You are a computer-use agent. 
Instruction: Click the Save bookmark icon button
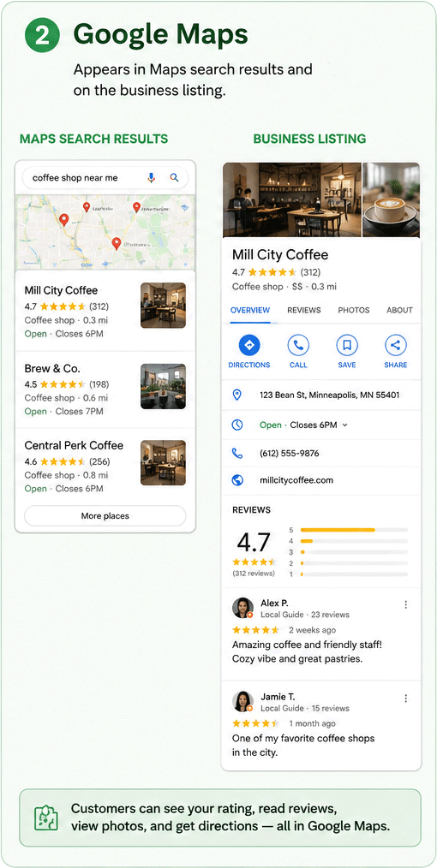click(x=347, y=346)
